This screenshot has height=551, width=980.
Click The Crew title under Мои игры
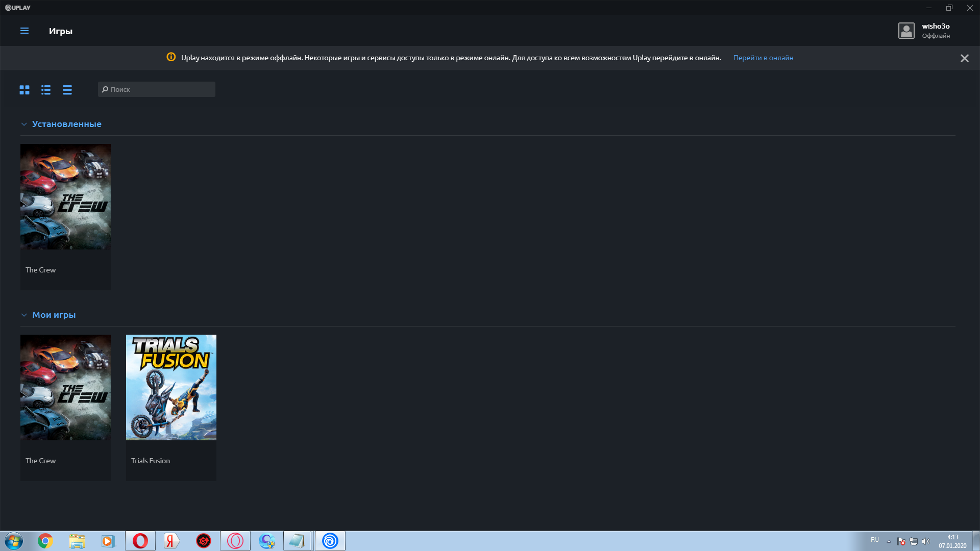40,461
